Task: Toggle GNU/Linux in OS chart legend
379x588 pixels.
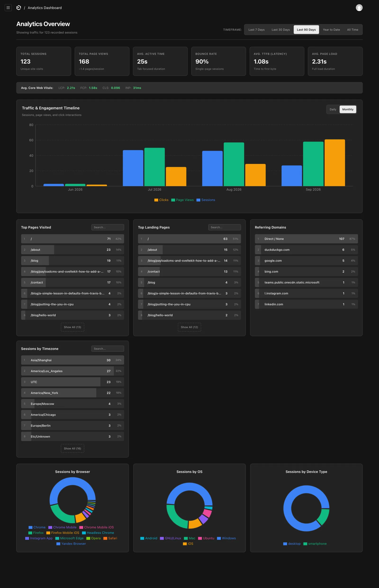Action: tap(171, 538)
